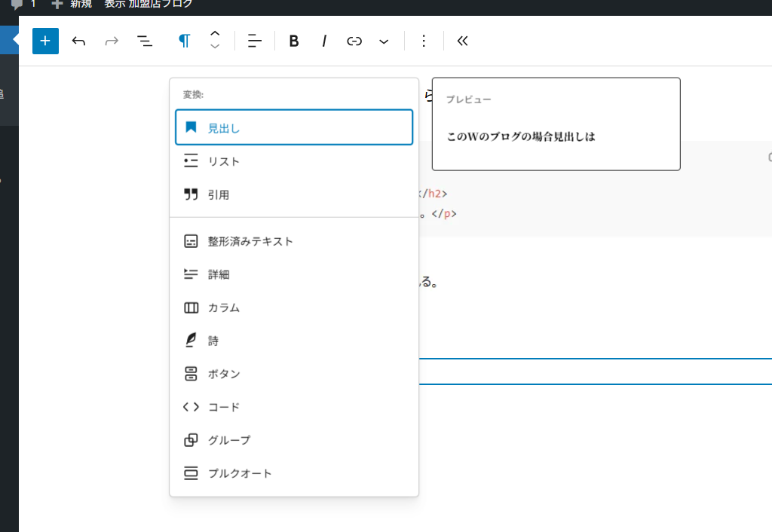Image resolution: width=772 pixels, height=532 pixels.
Task: Click the paragraph block type icon
Action: (184, 41)
